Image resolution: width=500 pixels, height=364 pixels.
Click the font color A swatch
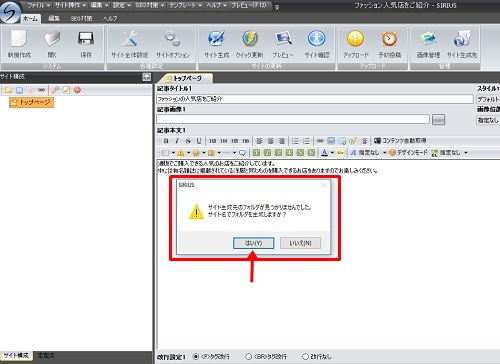[324, 153]
